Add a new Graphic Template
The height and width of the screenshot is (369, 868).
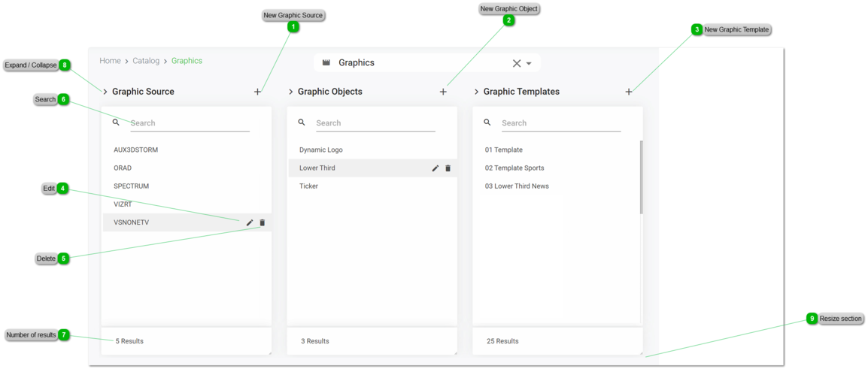point(629,92)
